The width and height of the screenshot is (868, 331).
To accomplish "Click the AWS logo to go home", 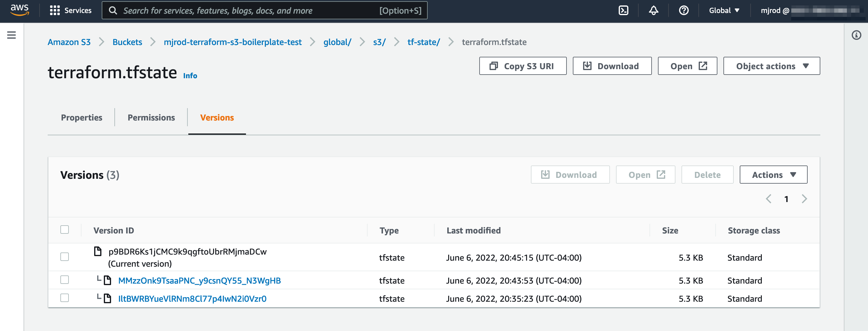I will [x=19, y=11].
